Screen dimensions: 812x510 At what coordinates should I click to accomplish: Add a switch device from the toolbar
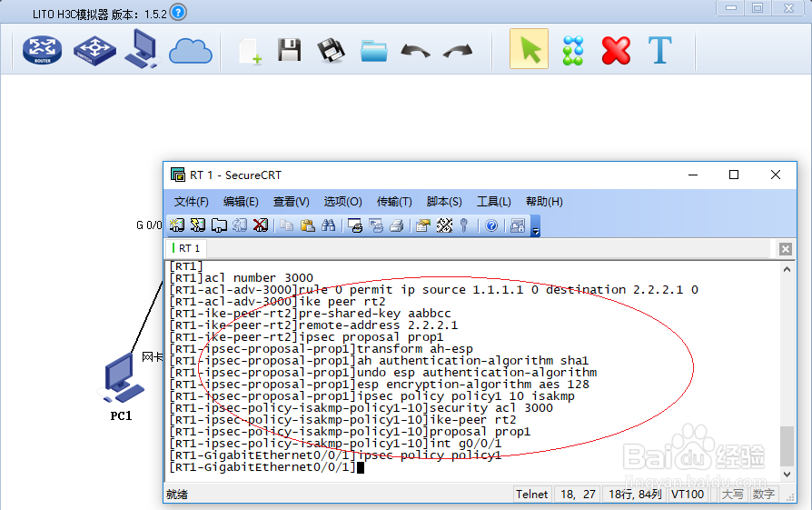coord(94,50)
